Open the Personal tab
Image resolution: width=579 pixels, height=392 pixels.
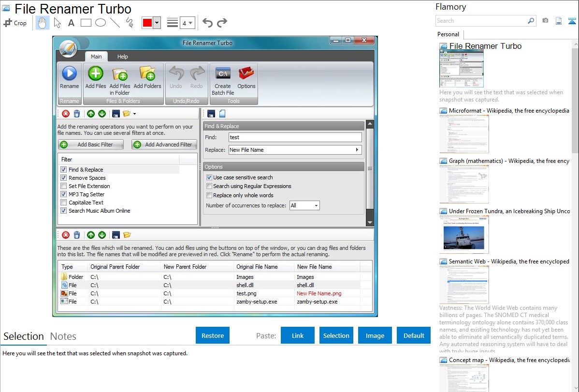(449, 34)
